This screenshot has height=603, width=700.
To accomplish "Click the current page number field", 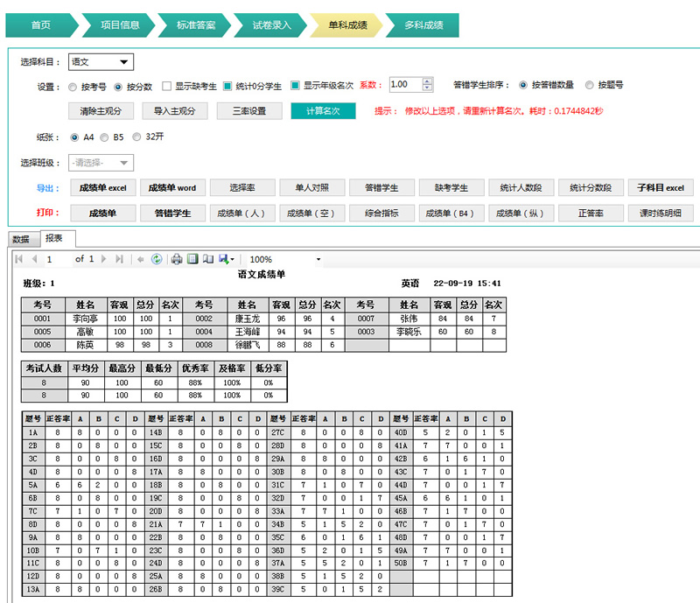I will pos(58,259).
